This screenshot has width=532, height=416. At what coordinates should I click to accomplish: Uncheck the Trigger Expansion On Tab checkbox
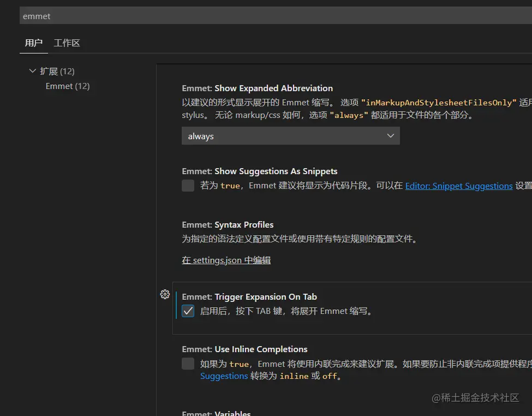tap(188, 311)
